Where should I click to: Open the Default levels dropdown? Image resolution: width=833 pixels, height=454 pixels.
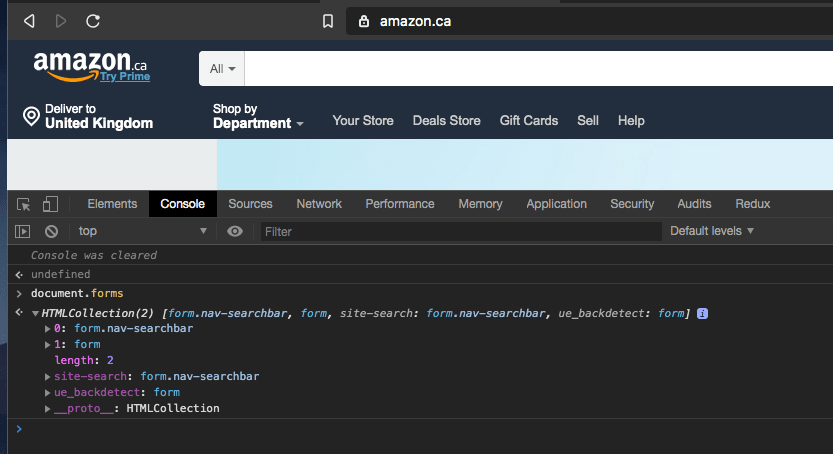point(711,231)
